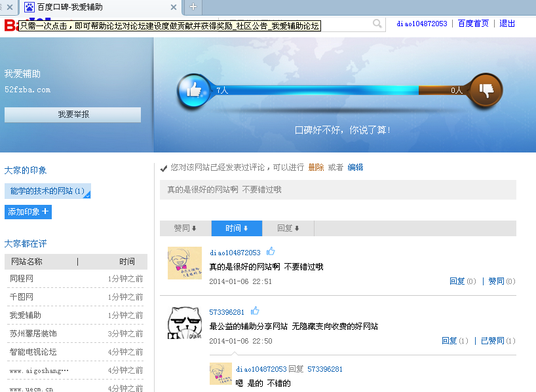
Task: Click the slogan 口碑好不好，你说了算!
Action: [x=342, y=130]
